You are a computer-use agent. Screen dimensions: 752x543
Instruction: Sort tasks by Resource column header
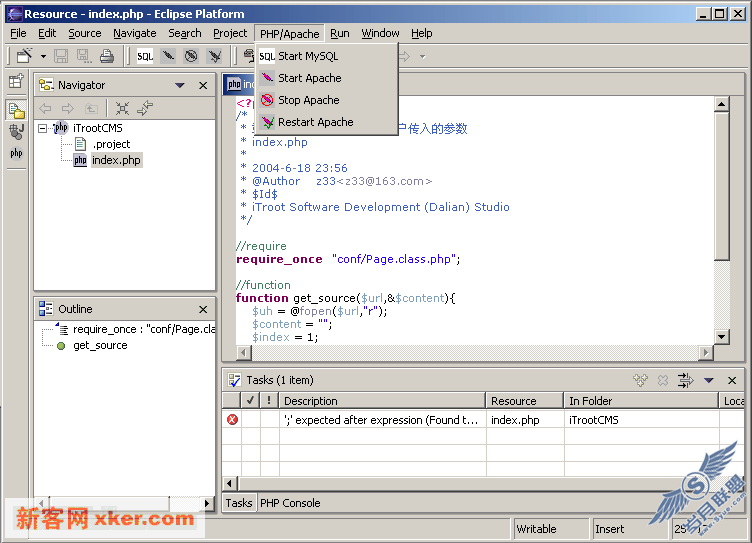525,401
